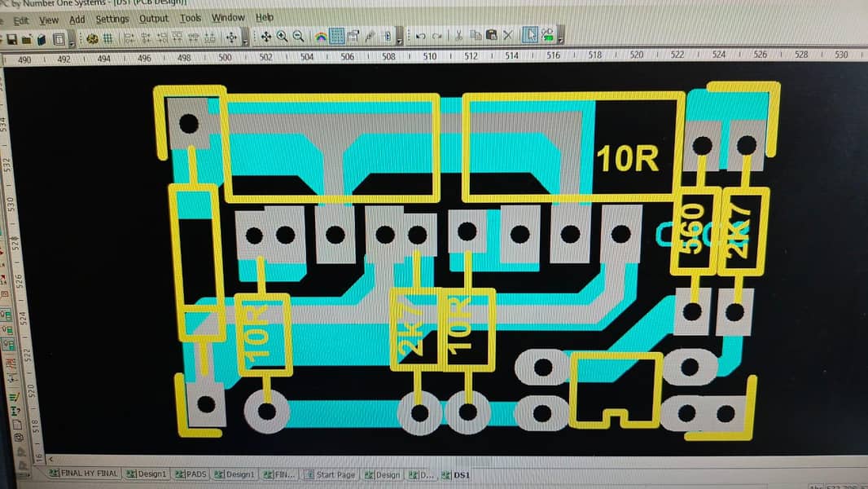The image size is (868, 489).
Task: Open the View menu
Action: [49, 20]
